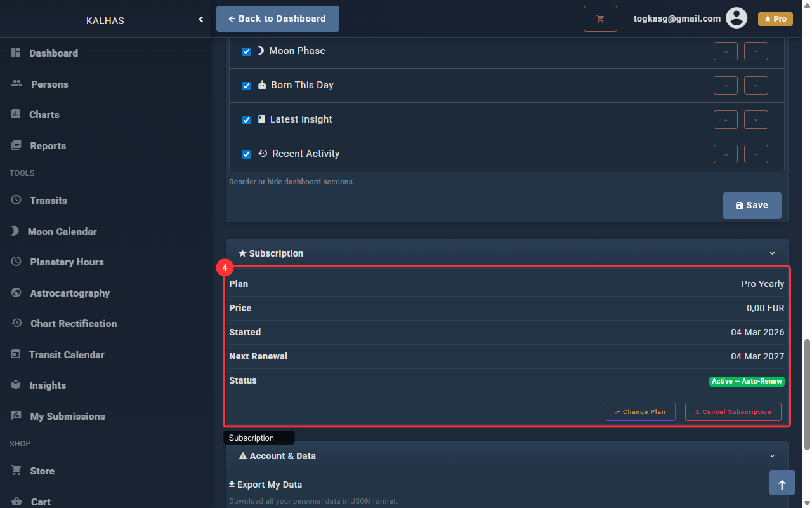Collapse the Account & Data section
Image resolution: width=812 pixels, height=508 pixels.
coord(772,456)
